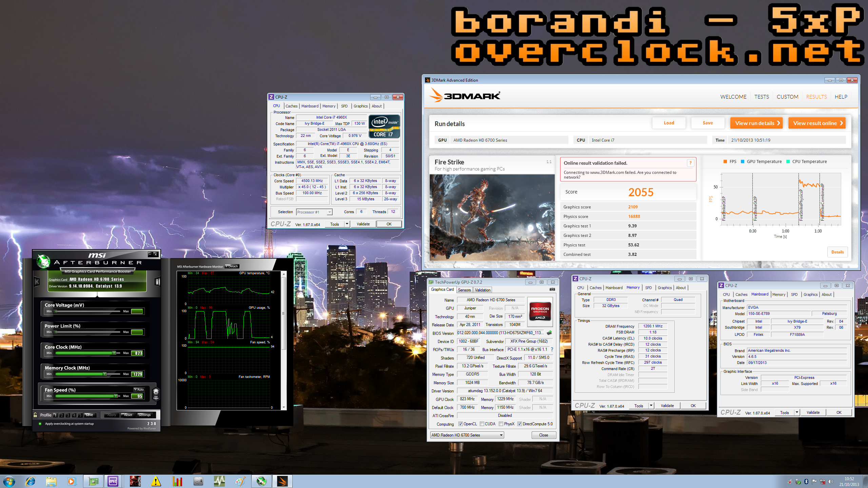
Task: Toggle the OpenCL checkbox in GPU-Z
Action: 460,424
